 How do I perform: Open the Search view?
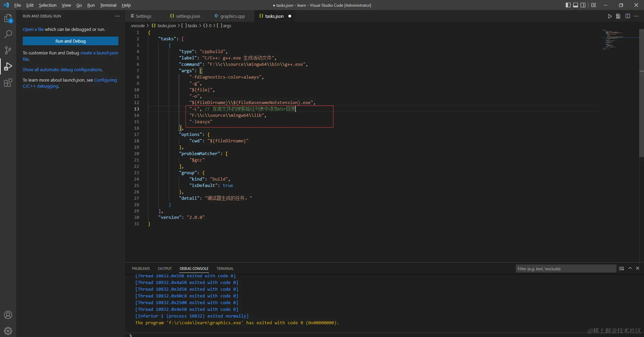pos(8,34)
